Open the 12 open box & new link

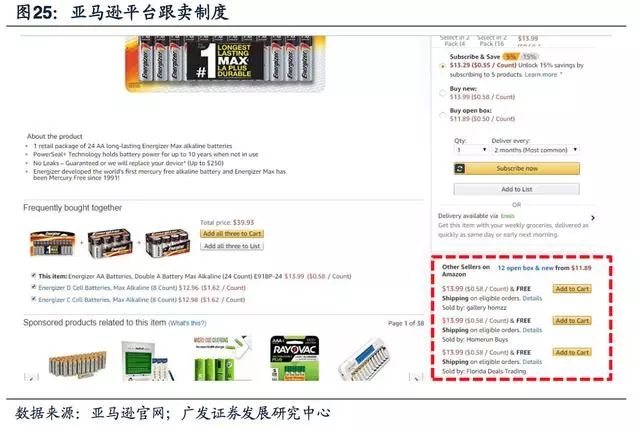click(x=526, y=268)
